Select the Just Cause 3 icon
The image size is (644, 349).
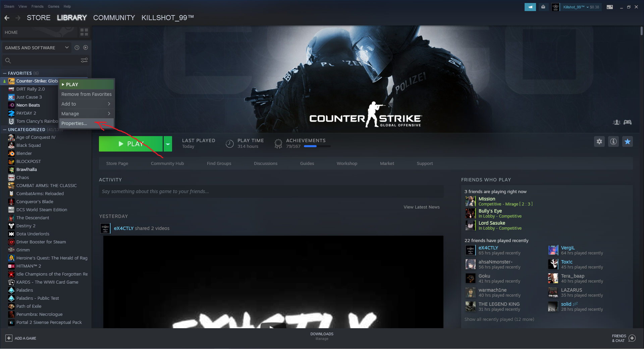click(11, 97)
